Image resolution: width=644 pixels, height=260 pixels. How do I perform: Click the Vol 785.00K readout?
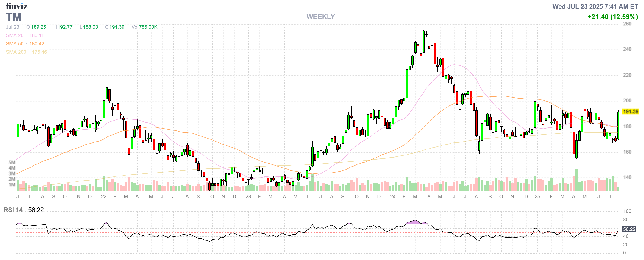click(x=144, y=27)
